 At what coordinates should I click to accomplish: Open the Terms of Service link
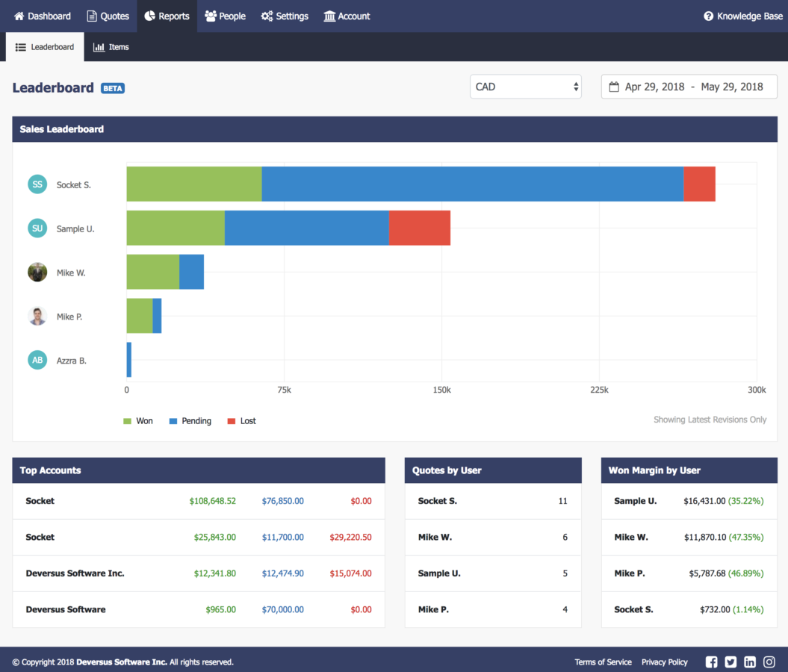pos(603,662)
